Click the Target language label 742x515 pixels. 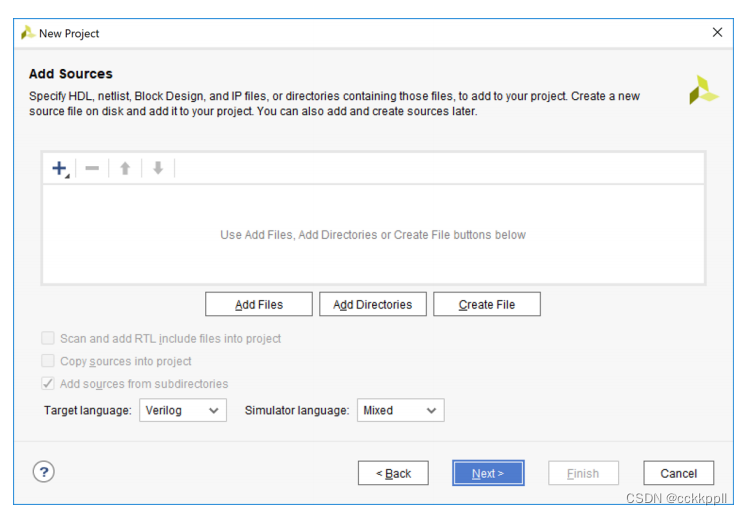pyautogui.click(x=88, y=410)
